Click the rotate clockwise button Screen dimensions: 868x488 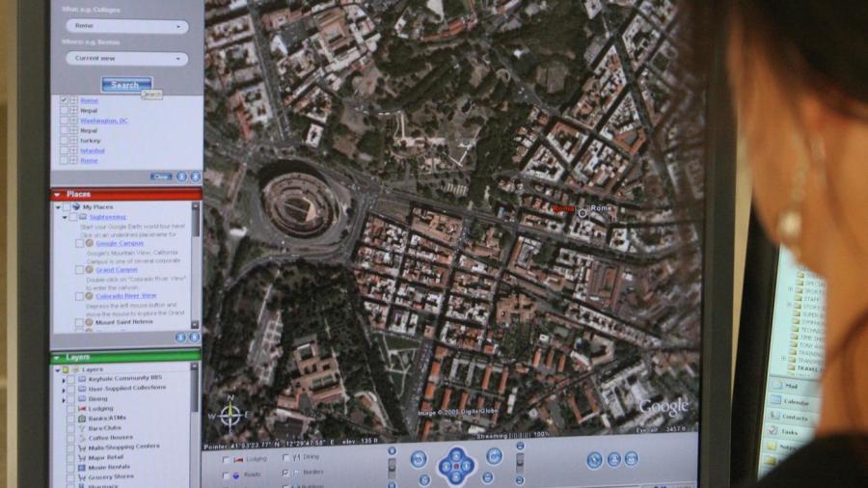click(x=495, y=456)
